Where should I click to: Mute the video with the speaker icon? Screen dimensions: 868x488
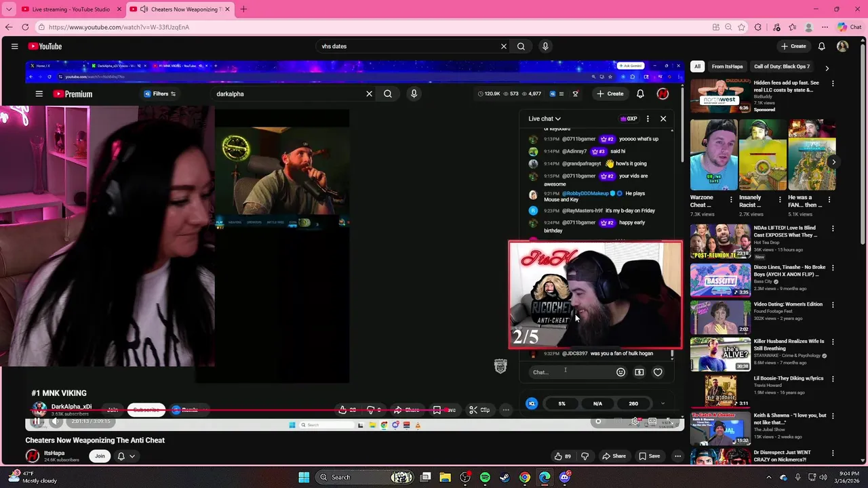56,421
